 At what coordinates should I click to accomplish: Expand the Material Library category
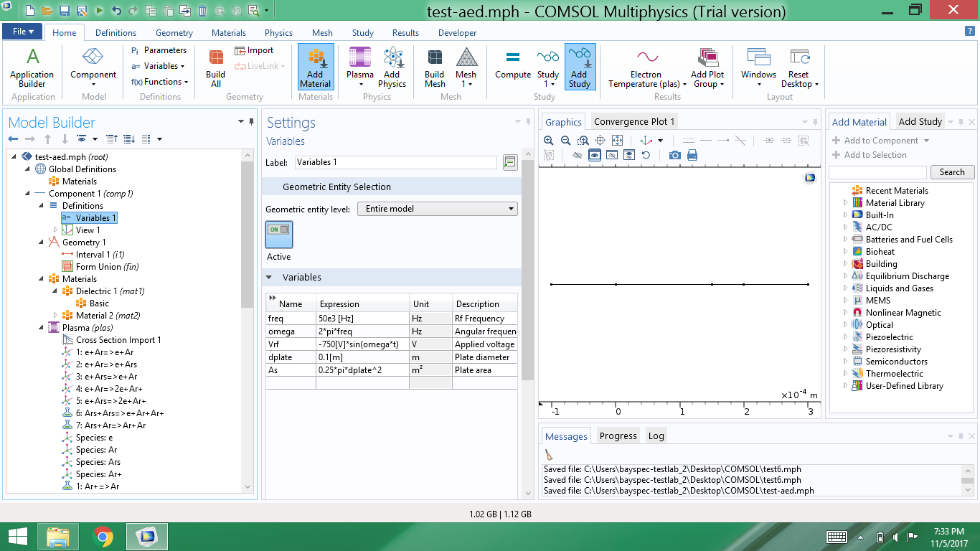tap(845, 203)
